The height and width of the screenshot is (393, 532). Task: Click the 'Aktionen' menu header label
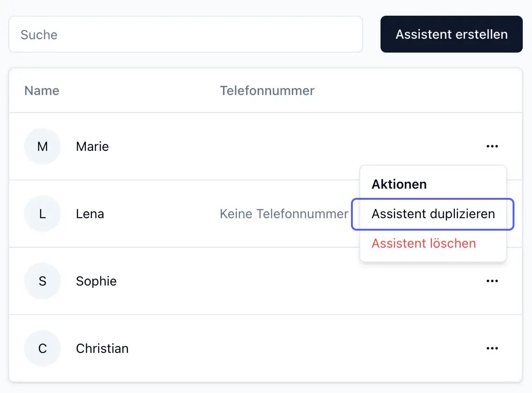(399, 185)
